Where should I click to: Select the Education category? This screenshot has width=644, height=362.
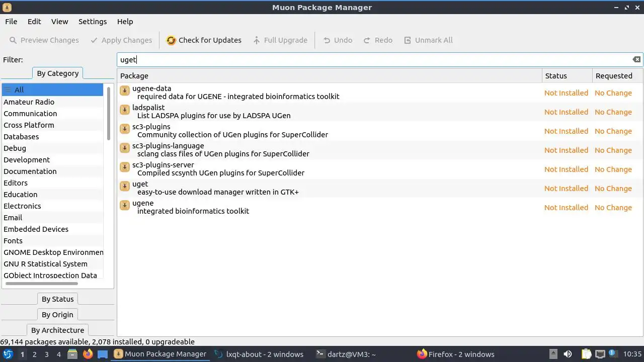click(x=52, y=195)
